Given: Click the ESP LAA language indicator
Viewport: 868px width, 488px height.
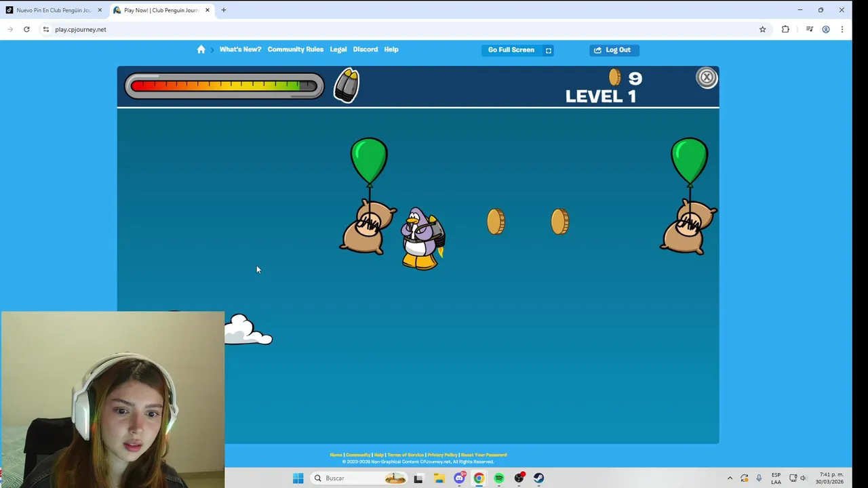Looking at the screenshot, I should 776,479.
